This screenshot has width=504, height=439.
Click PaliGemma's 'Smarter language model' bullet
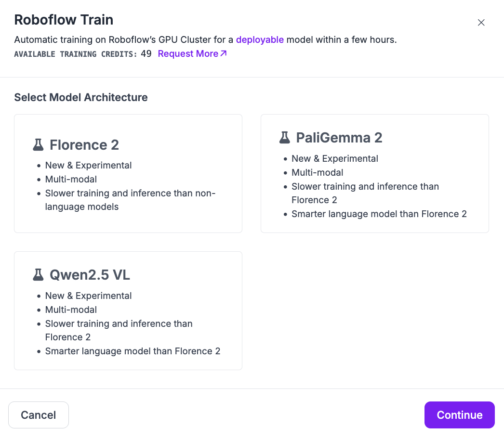(379, 214)
